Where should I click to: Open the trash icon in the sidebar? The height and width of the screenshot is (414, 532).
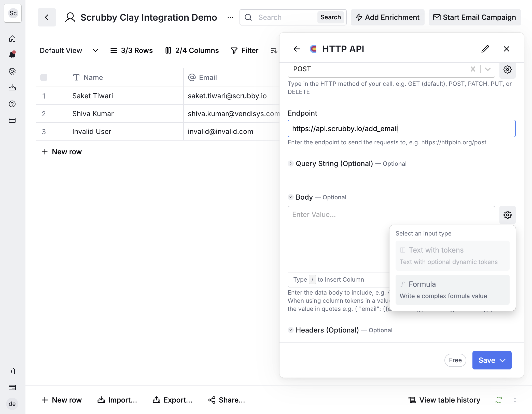(x=12, y=371)
